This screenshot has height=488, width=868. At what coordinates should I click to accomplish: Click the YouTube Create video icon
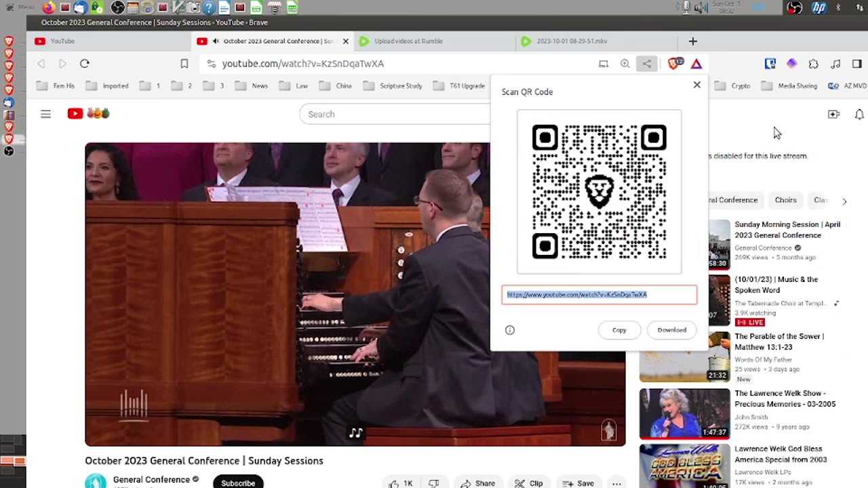[834, 115]
